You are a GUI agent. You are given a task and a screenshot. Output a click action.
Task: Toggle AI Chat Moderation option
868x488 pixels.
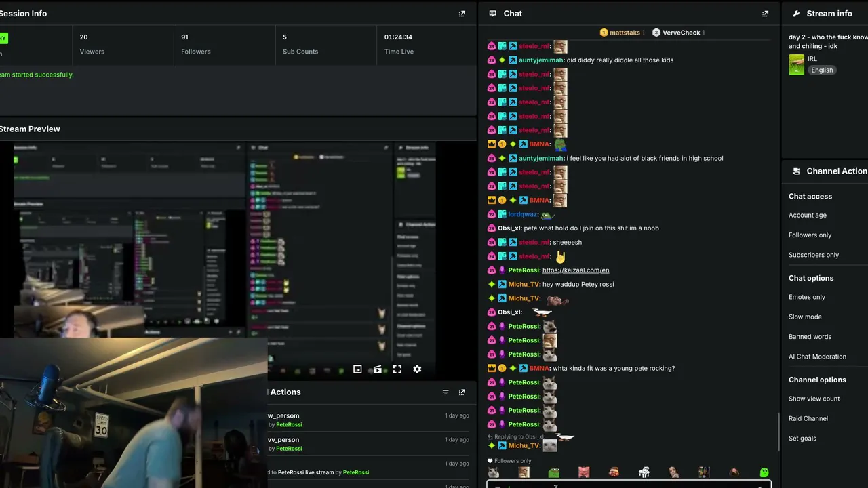[x=817, y=357]
